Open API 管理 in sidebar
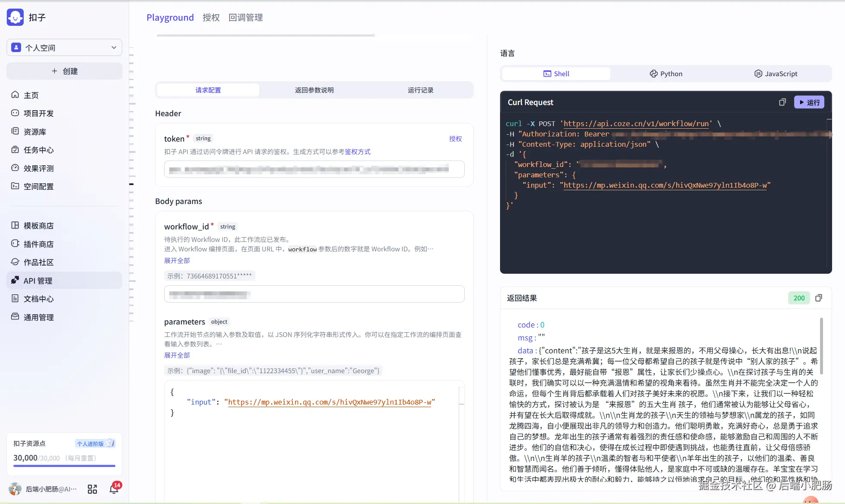This screenshot has height=504, width=845. (38, 281)
